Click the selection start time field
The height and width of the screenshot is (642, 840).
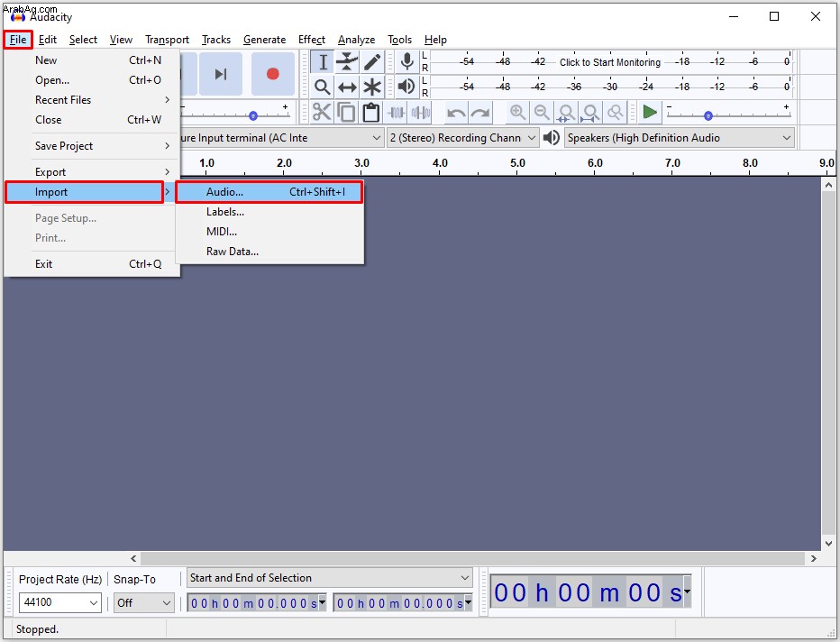tap(256, 603)
